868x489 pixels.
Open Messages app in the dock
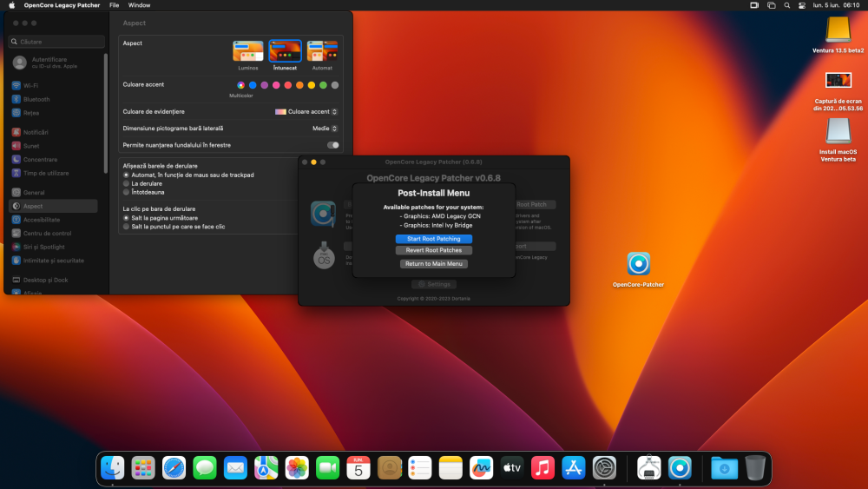pyautogui.click(x=205, y=468)
